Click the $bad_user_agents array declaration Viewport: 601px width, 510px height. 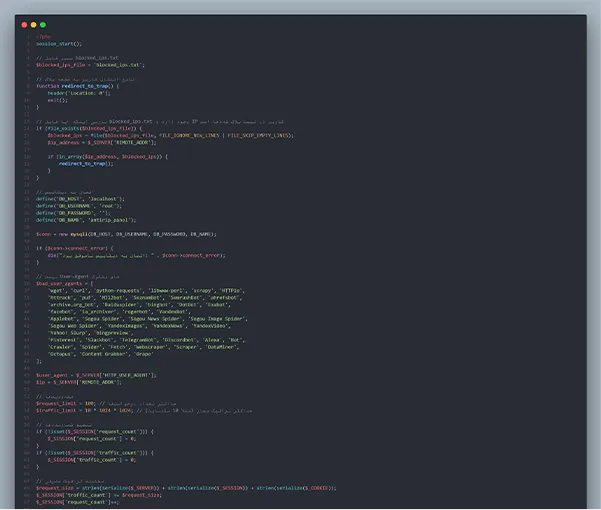(64, 284)
